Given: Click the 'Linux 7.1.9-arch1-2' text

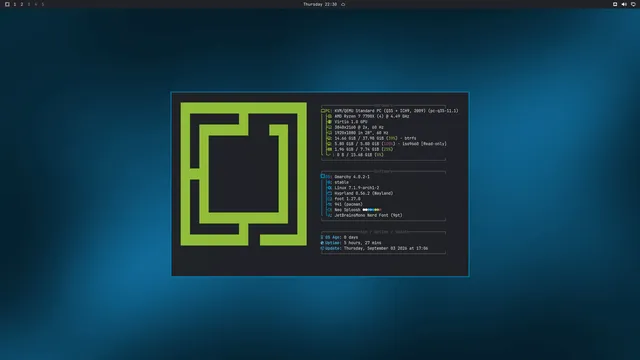Looking at the screenshot, I should tap(357, 188).
